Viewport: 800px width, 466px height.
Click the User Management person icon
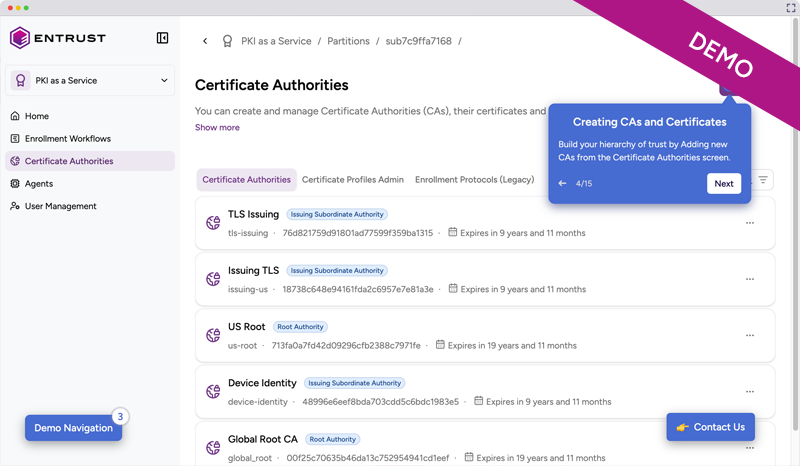pos(15,206)
